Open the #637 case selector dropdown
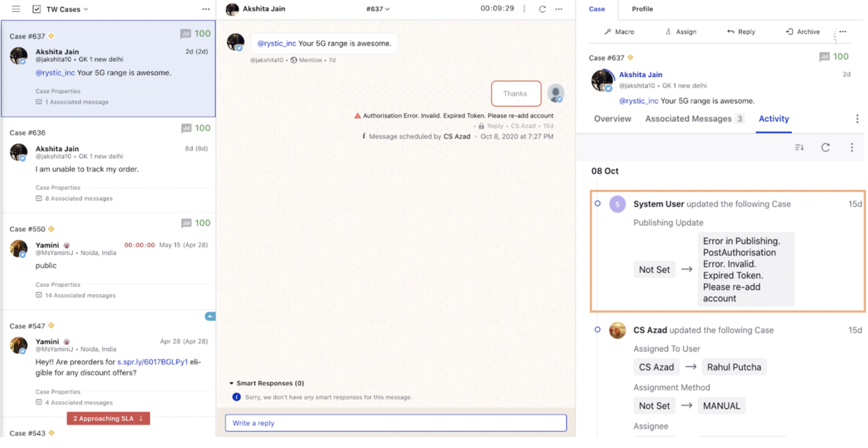This screenshot has width=868, height=448. click(378, 9)
